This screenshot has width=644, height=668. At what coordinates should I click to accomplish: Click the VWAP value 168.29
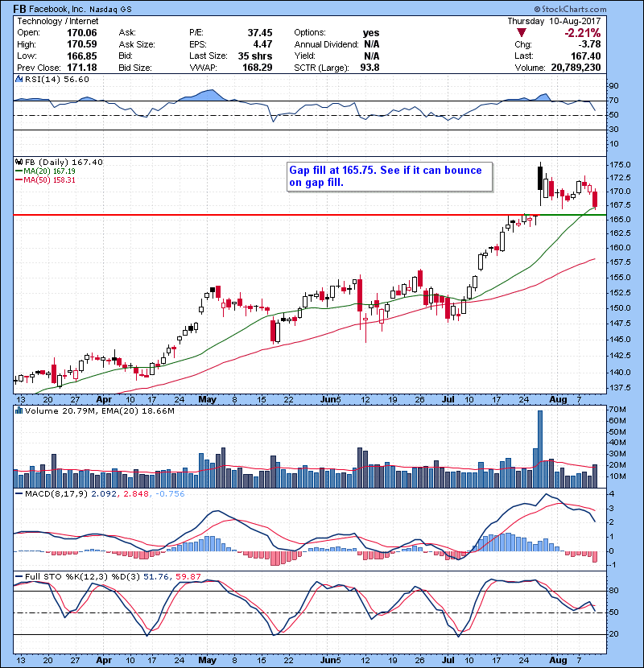pos(258,68)
